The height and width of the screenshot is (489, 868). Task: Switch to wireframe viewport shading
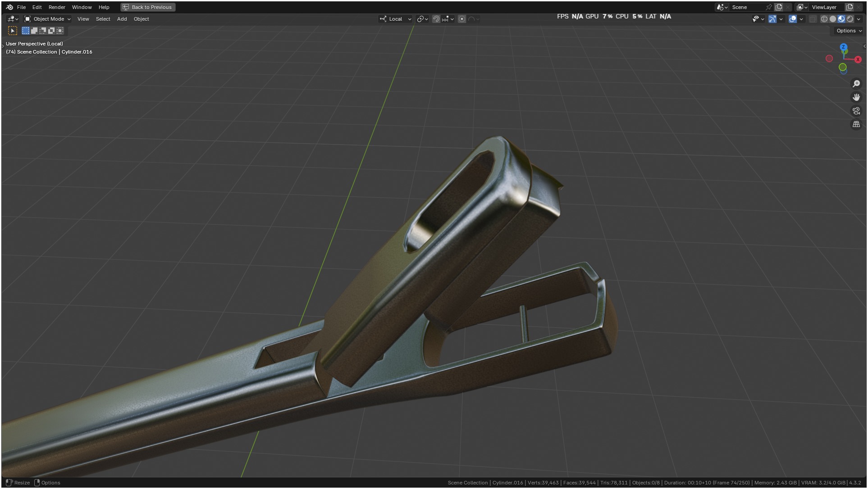coord(824,19)
